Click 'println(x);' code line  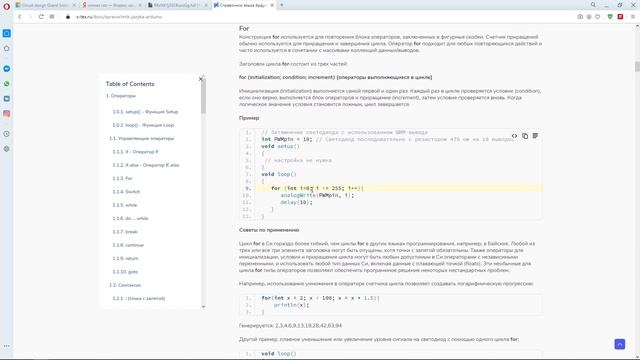coord(291,305)
